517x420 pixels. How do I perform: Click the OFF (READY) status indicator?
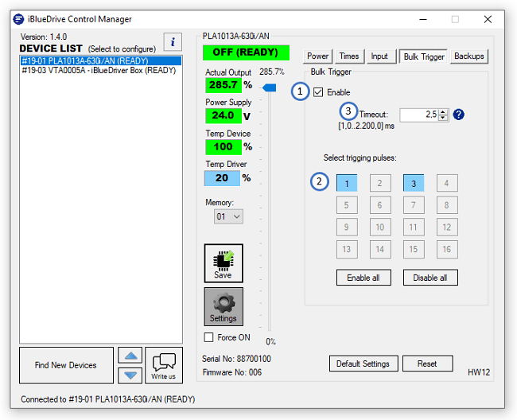click(x=246, y=52)
